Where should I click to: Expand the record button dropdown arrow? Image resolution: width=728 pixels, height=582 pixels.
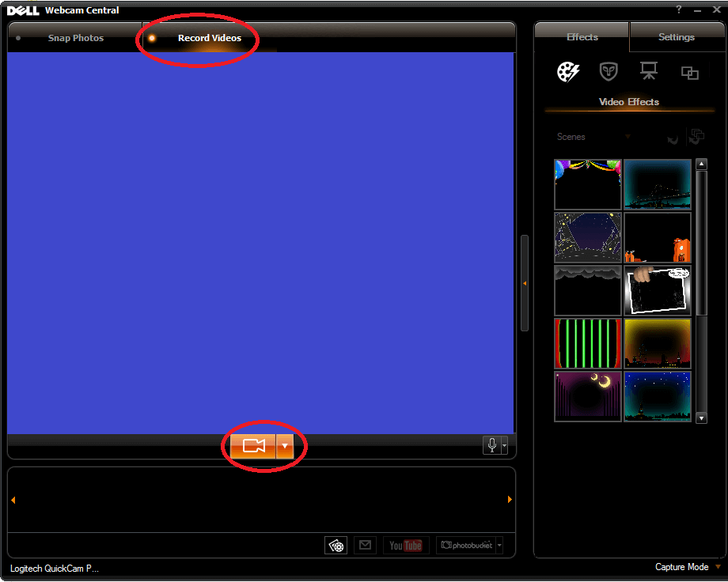[x=285, y=446]
